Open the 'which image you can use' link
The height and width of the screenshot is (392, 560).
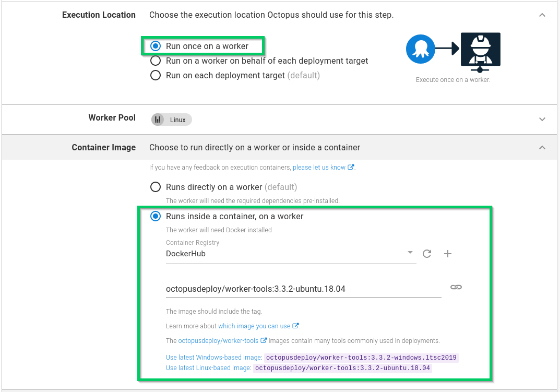pyautogui.click(x=254, y=326)
